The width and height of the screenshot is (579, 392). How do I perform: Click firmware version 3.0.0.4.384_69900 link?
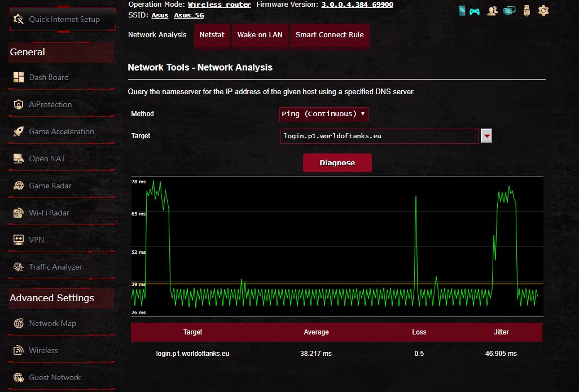(x=357, y=5)
